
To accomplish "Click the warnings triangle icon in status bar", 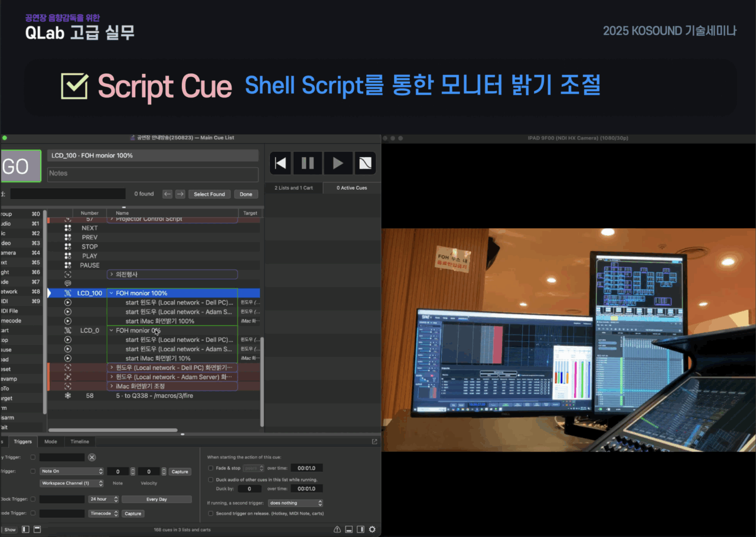I will click(x=337, y=529).
